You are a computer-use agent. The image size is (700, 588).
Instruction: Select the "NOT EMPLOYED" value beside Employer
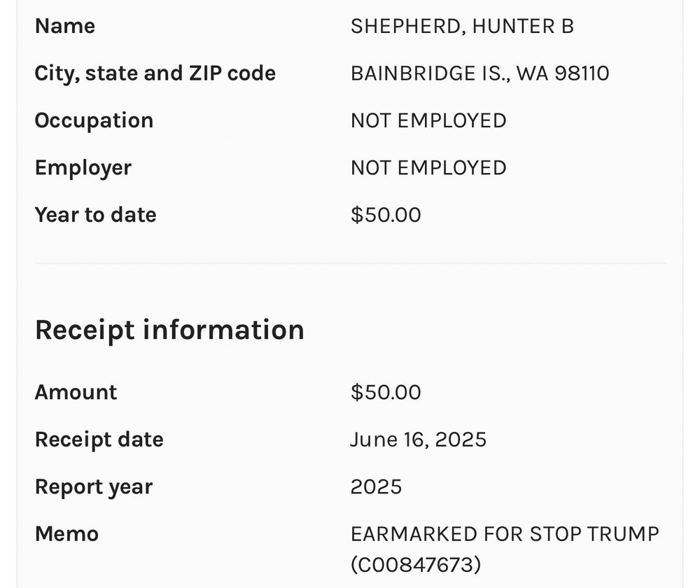[x=428, y=168]
